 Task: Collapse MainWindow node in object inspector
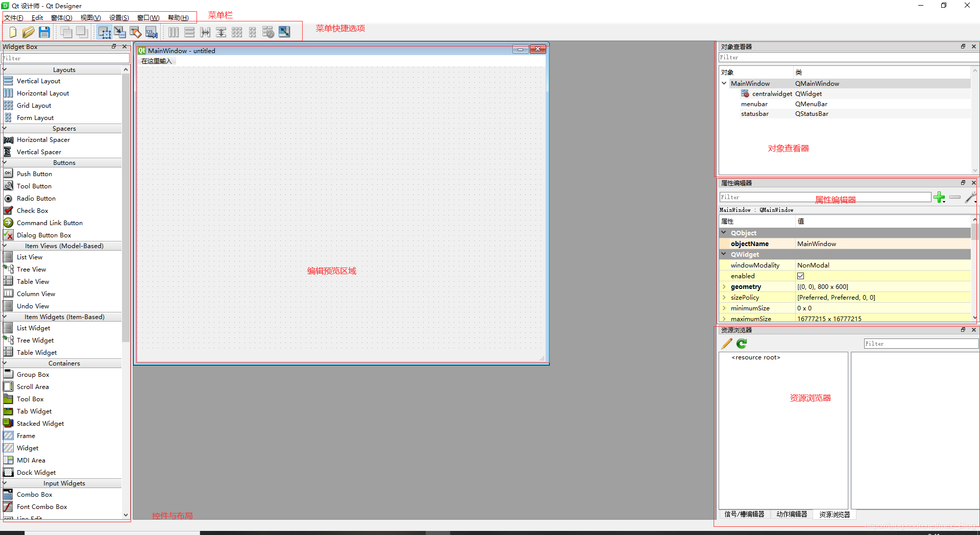(x=724, y=83)
